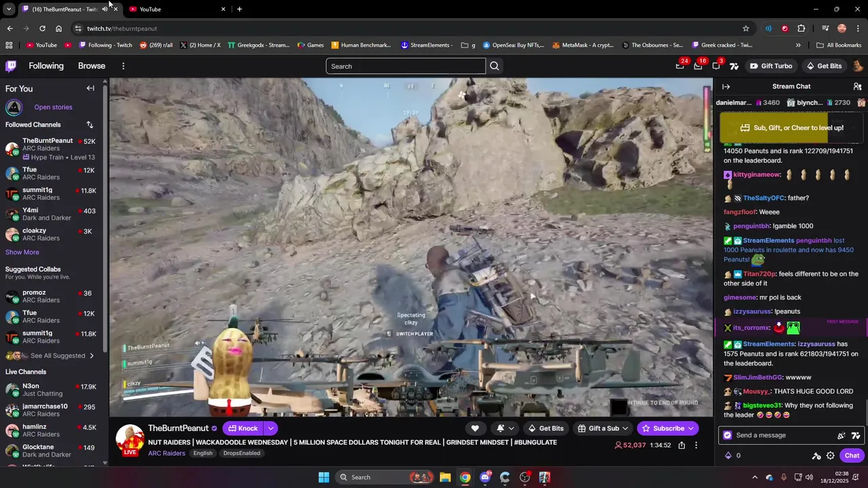Show more followed channels

pyautogui.click(x=22, y=252)
